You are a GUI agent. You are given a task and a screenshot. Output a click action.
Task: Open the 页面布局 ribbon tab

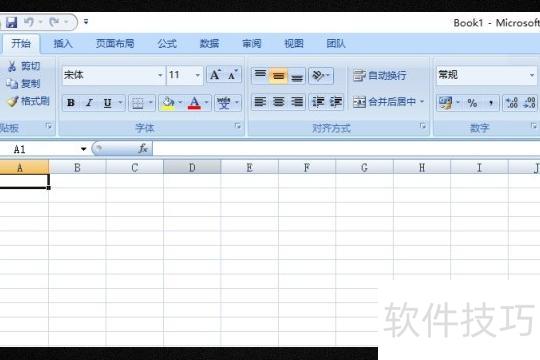115,43
